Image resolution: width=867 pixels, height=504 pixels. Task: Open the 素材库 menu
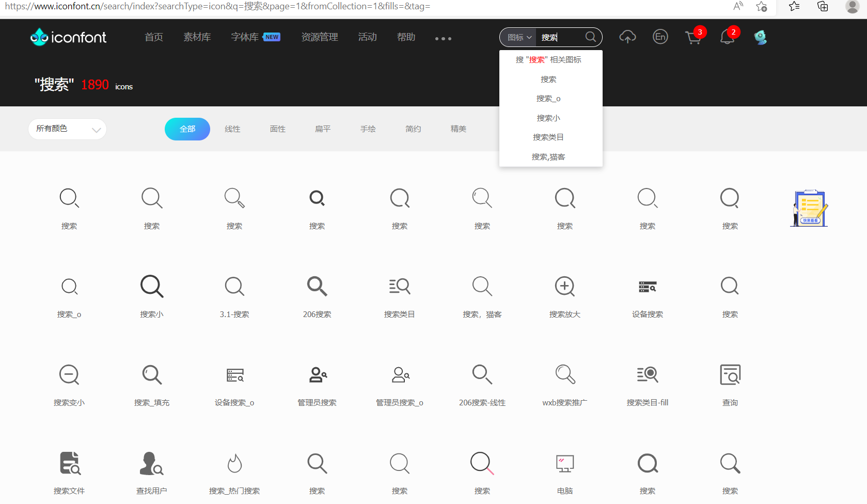pos(197,37)
